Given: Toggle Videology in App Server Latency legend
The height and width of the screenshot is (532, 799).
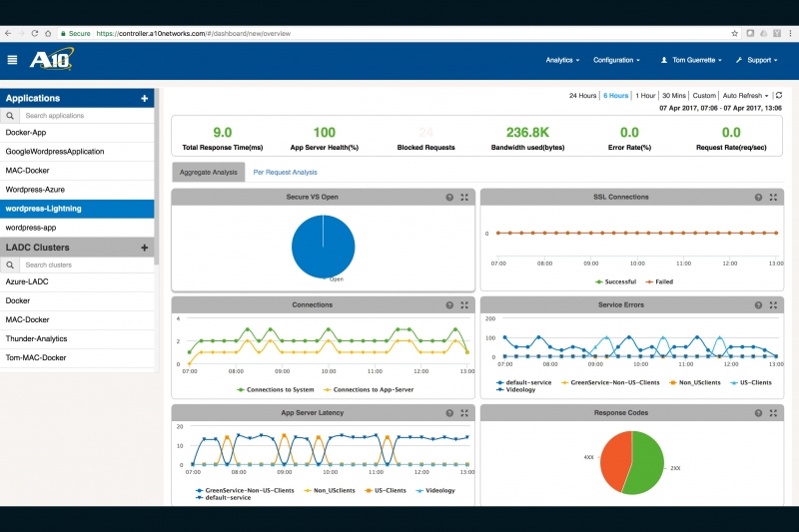Looking at the screenshot, I should tap(435, 490).
